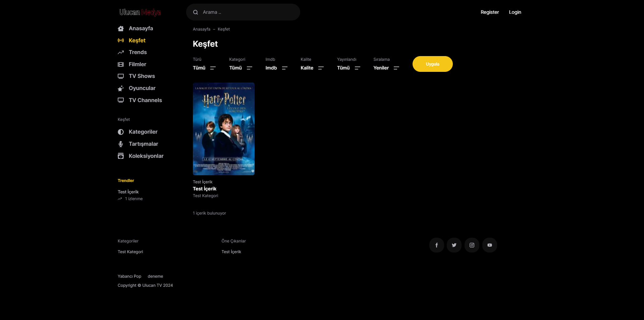Click the bold Test İçerik card title
This screenshot has height=320, width=644.
pos(205,189)
